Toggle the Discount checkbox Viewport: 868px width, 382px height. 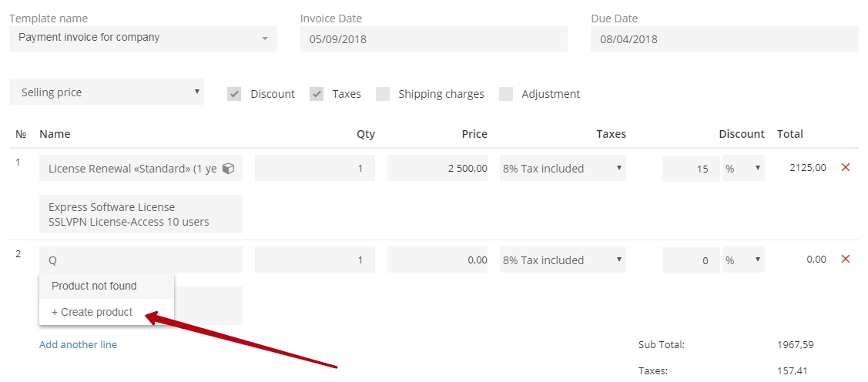click(x=234, y=94)
